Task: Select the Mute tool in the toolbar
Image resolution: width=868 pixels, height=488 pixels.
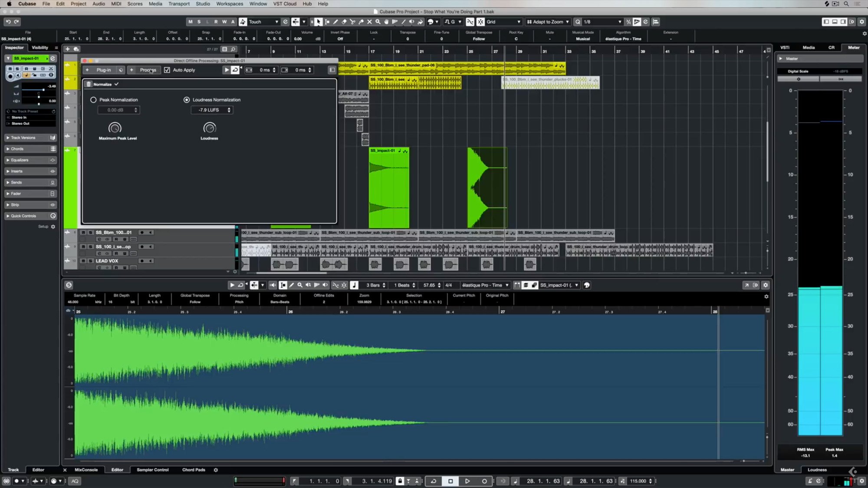Action: [x=369, y=22]
